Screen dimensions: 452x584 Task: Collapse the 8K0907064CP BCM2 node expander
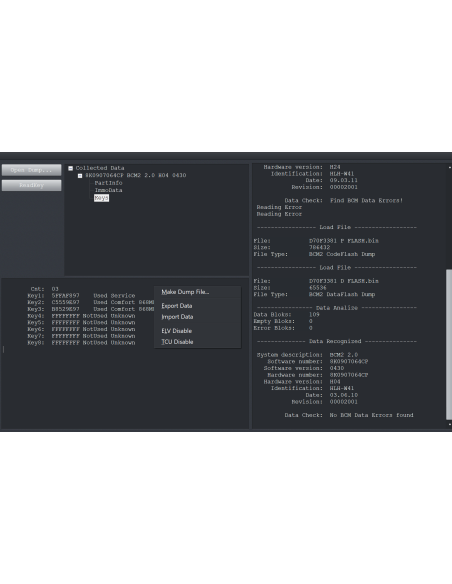click(80, 175)
